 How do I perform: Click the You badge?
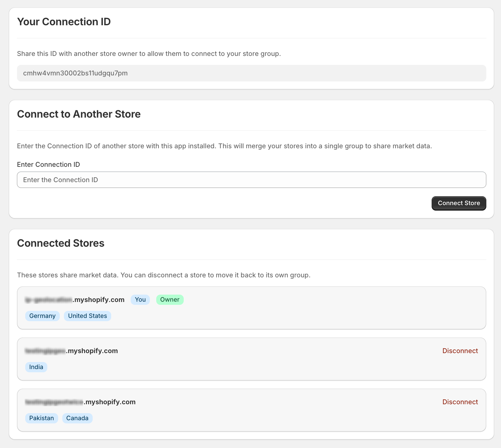tap(140, 300)
